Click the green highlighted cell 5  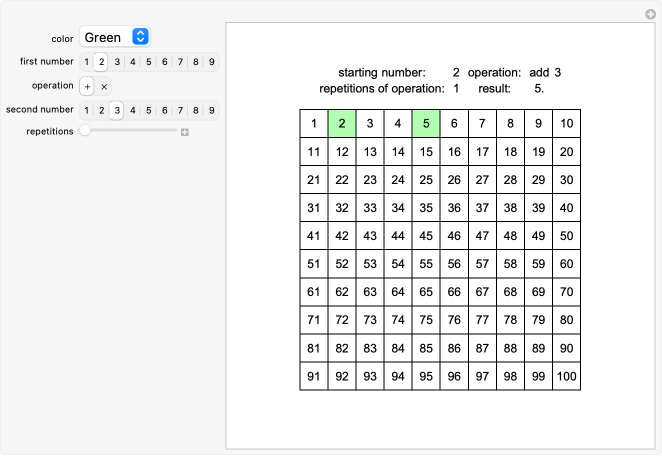(426, 123)
